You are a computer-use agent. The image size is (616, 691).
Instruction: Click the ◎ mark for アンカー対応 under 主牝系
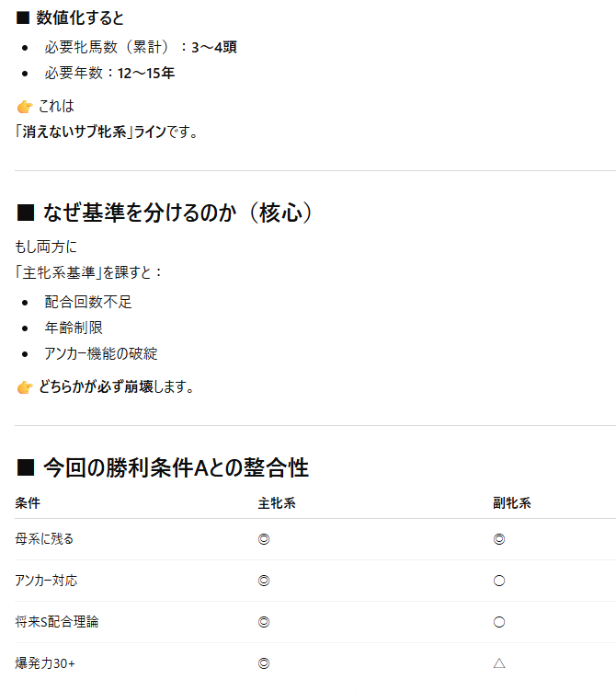tap(264, 581)
